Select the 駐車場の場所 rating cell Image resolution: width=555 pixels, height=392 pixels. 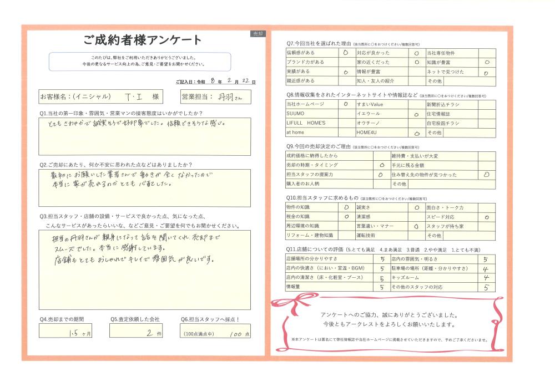pyautogui.click(x=486, y=268)
